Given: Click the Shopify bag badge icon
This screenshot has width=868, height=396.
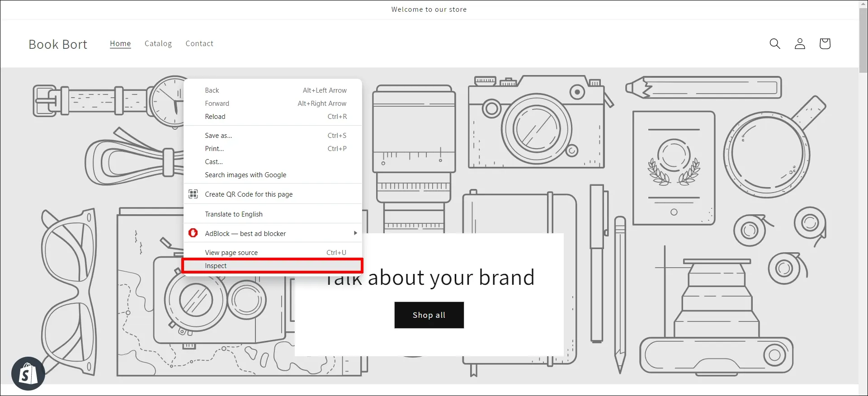Looking at the screenshot, I should pos(28,374).
